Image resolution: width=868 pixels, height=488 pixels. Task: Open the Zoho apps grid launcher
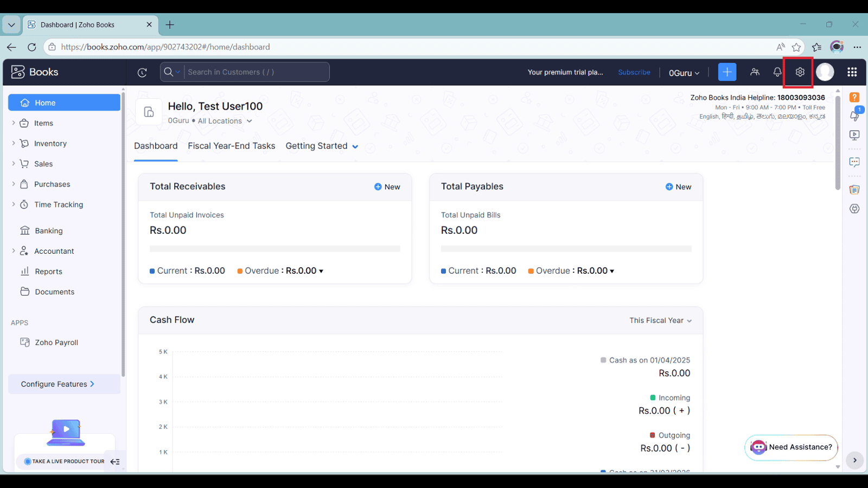tap(852, 72)
